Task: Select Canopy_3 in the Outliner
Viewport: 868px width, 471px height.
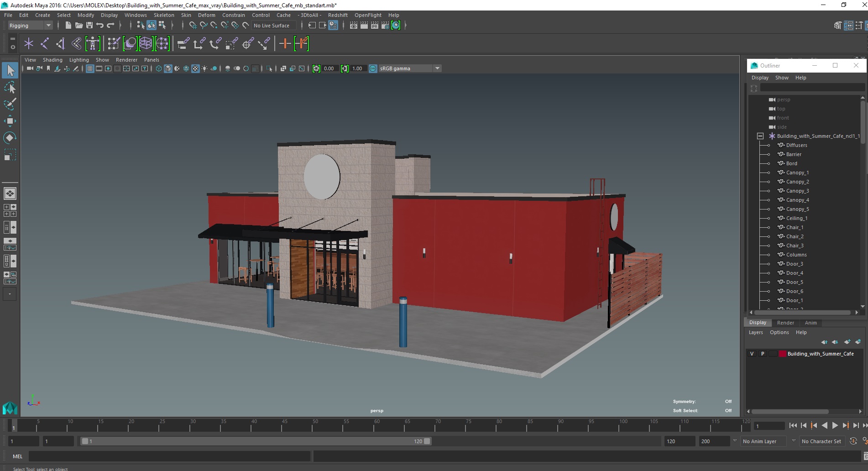Action: [797, 191]
